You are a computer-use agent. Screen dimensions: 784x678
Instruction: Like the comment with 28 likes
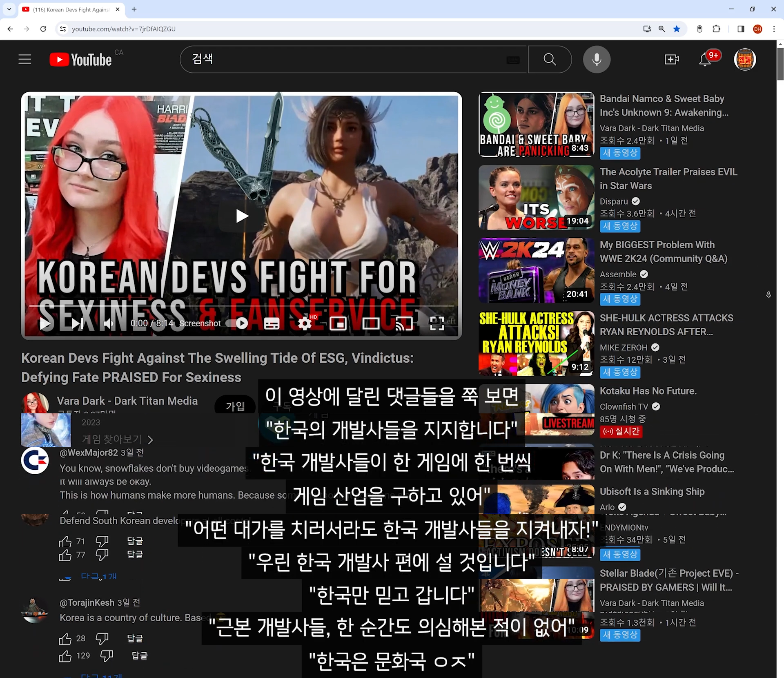pyautogui.click(x=65, y=639)
